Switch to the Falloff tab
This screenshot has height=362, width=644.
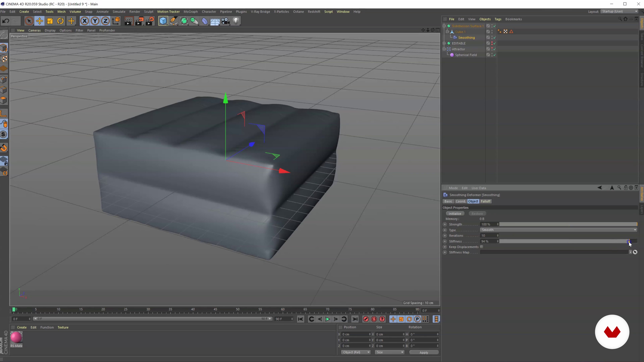click(x=486, y=201)
